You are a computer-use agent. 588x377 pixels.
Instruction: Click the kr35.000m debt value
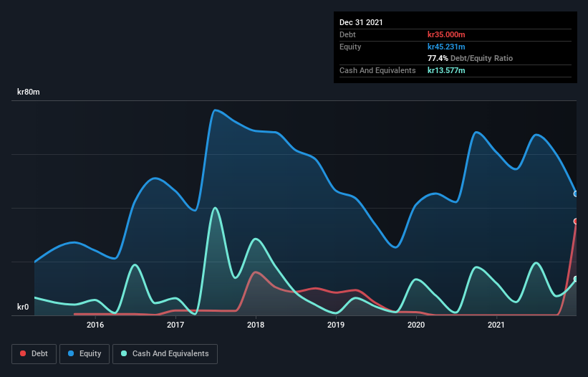pos(446,34)
